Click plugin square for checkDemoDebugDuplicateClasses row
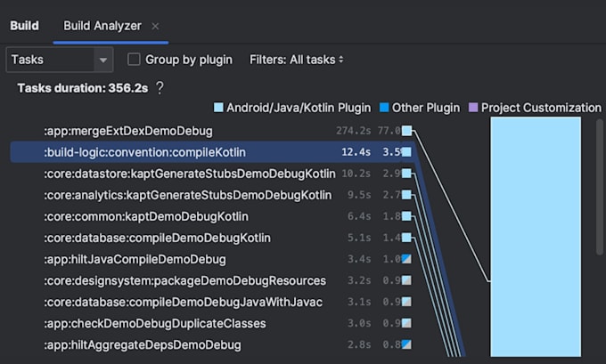 406,323
